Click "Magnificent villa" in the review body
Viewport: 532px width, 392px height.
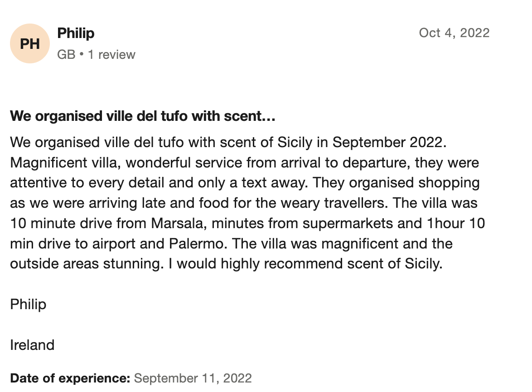click(x=63, y=163)
